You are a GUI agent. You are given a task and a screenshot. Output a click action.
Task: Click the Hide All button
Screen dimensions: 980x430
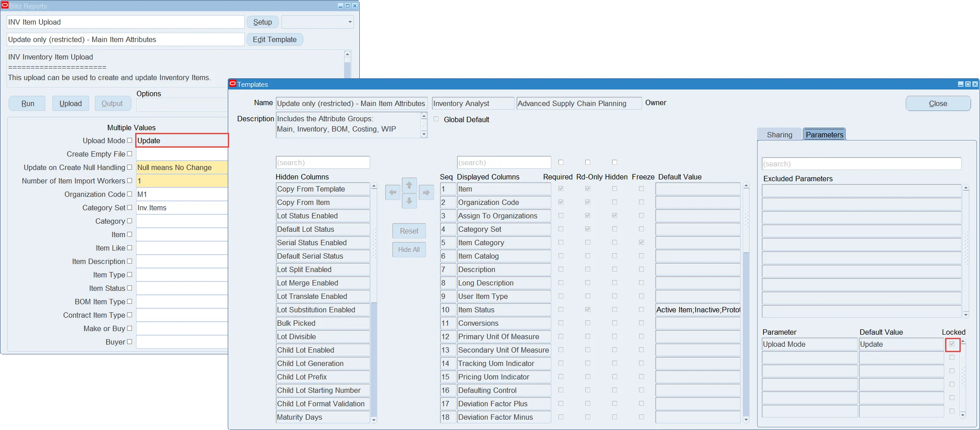click(x=409, y=249)
